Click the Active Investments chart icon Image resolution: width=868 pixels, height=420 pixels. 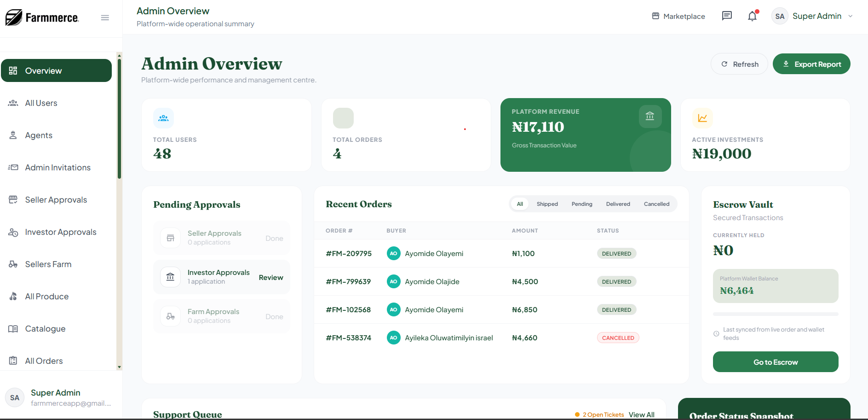[702, 118]
